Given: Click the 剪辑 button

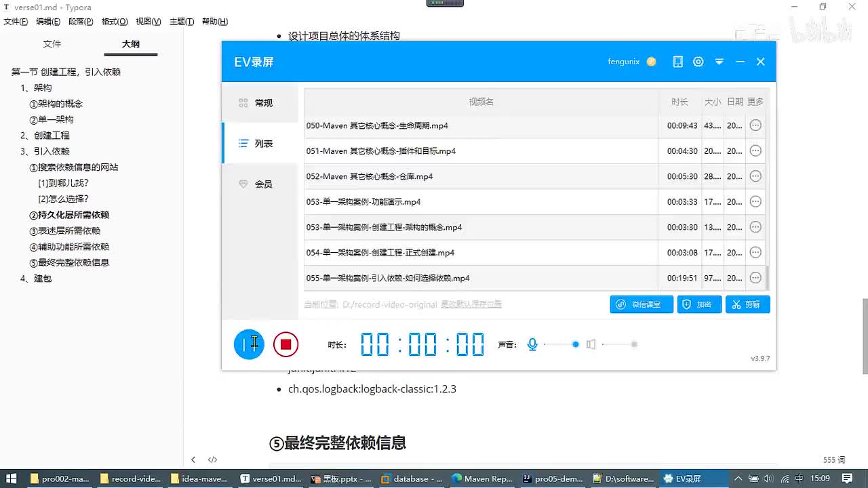Looking at the screenshot, I should point(747,304).
